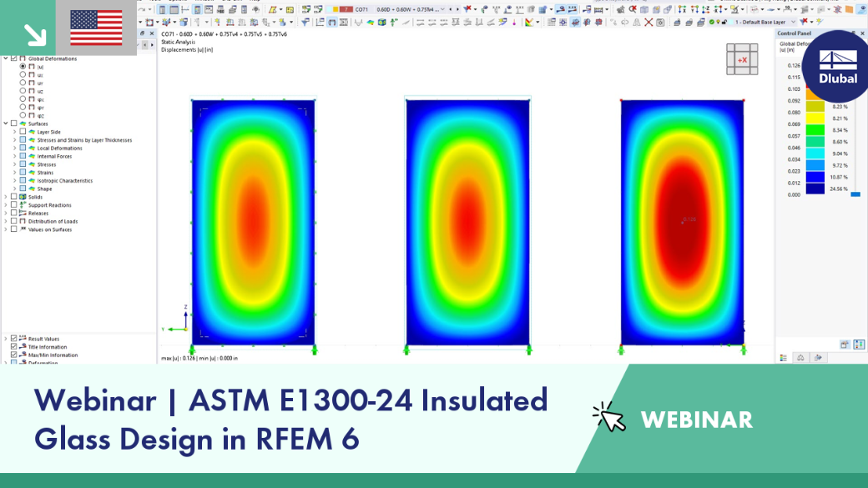Click the undock icon on navigator panel
868x488 pixels.
pyautogui.click(x=142, y=33)
